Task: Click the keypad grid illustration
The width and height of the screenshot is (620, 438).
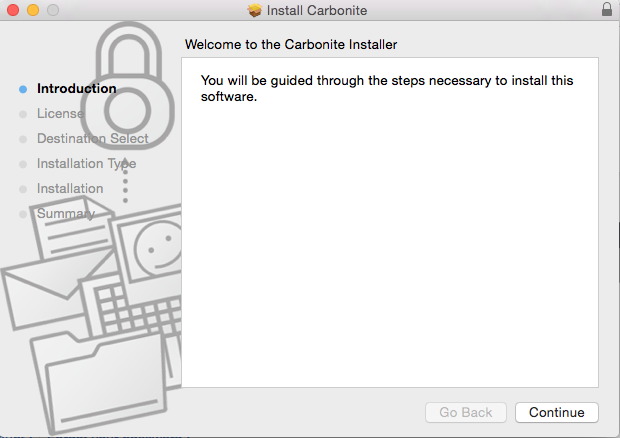Action: click(x=132, y=308)
